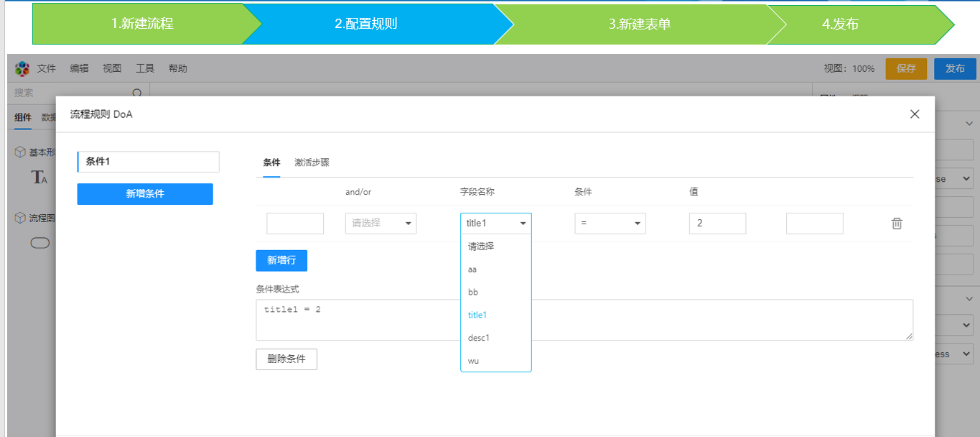Click the value field containing 2
Viewport: 980px width, 437px height.
(717, 224)
